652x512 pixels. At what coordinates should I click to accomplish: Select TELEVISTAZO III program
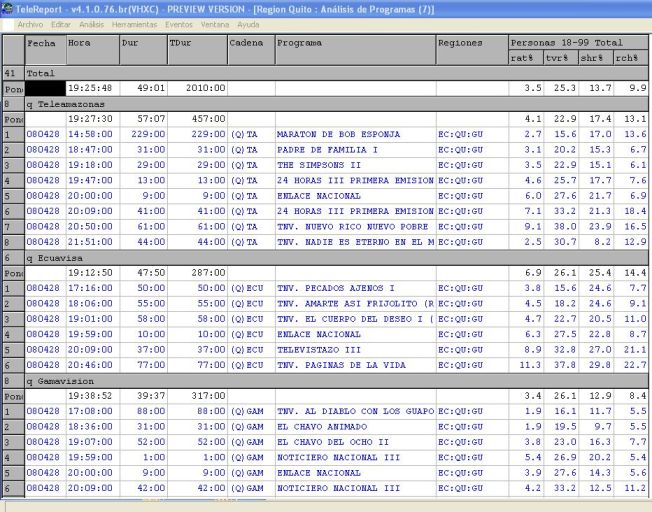pos(319,350)
